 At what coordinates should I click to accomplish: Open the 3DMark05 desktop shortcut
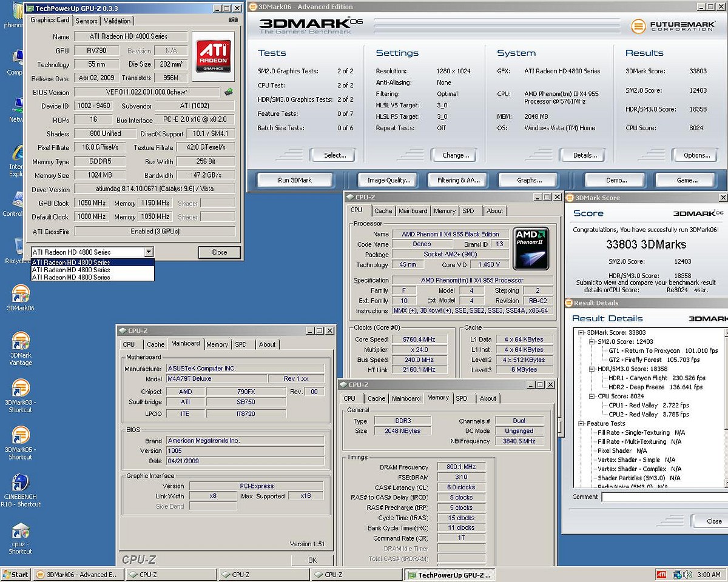click(x=21, y=443)
